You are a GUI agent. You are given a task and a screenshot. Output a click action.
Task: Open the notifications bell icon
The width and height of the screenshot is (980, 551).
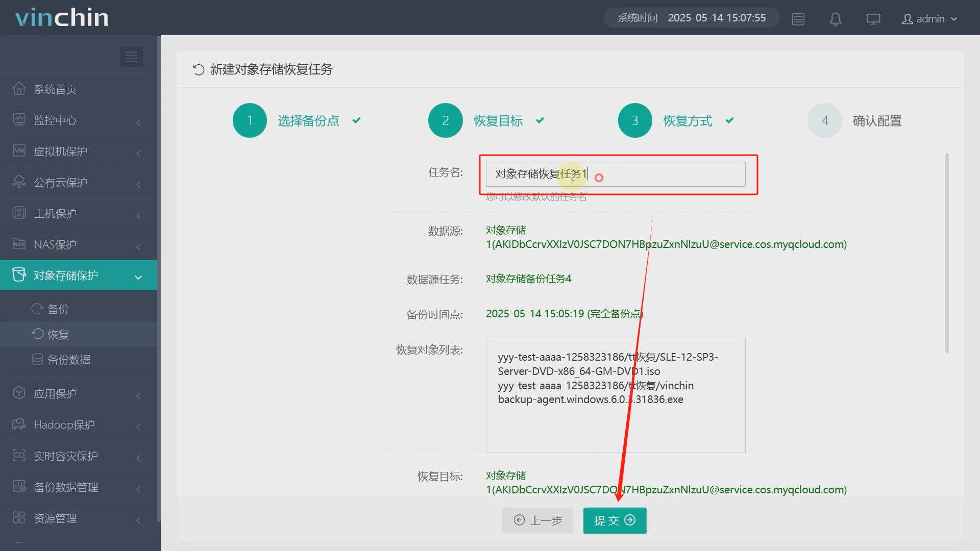point(836,19)
